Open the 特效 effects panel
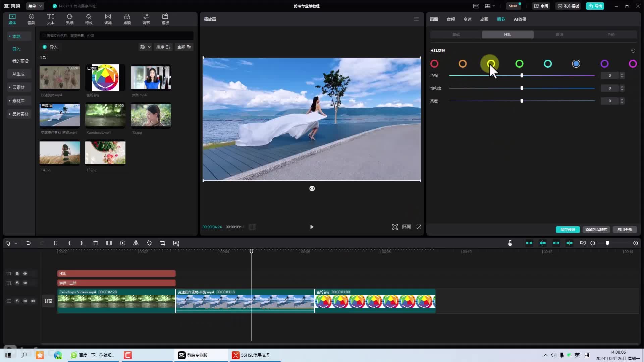Screen dimensions: 644x362 click(x=89, y=19)
